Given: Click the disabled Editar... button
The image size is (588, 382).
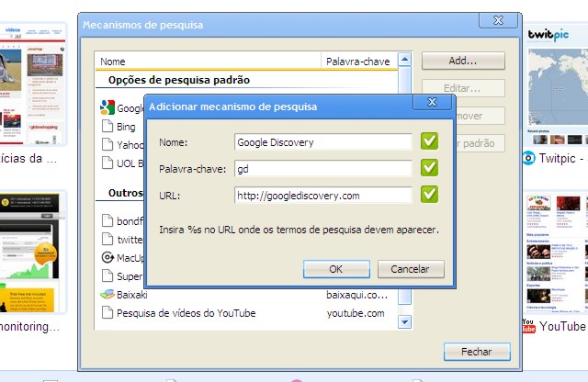Looking at the screenshot, I should 463,88.
